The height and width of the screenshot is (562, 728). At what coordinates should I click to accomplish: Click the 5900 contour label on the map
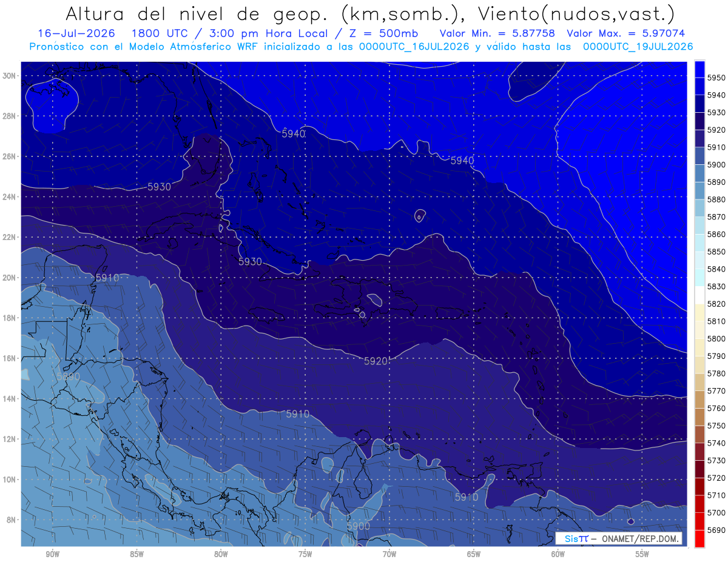(358, 526)
